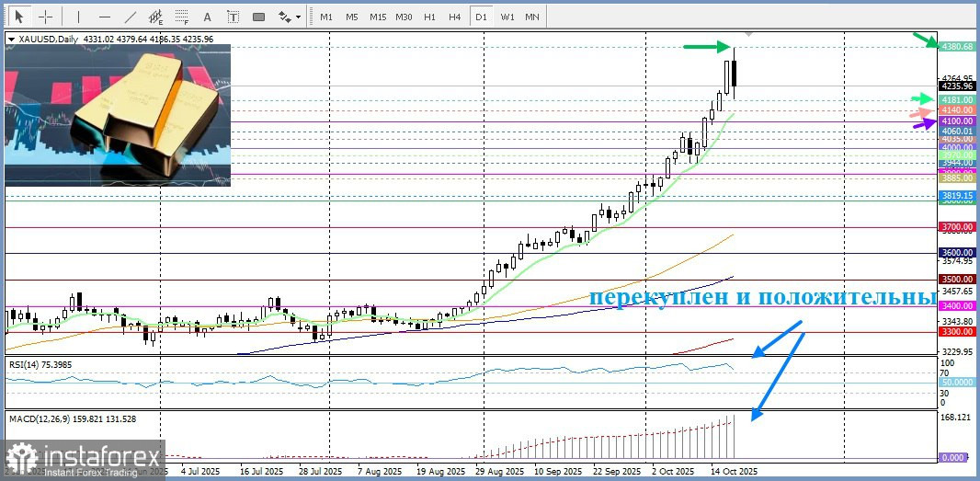The height and width of the screenshot is (481, 980).
Task: Toggle the H4 timeframe button
Action: [454, 17]
